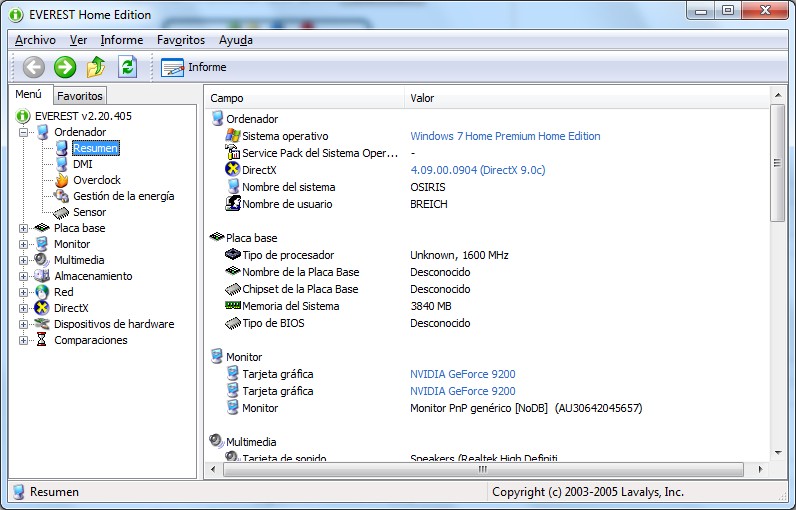Image resolution: width=796 pixels, height=510 pixels.
Task: Click the DirectX row icon in the summary
Action: coord(233,169)
